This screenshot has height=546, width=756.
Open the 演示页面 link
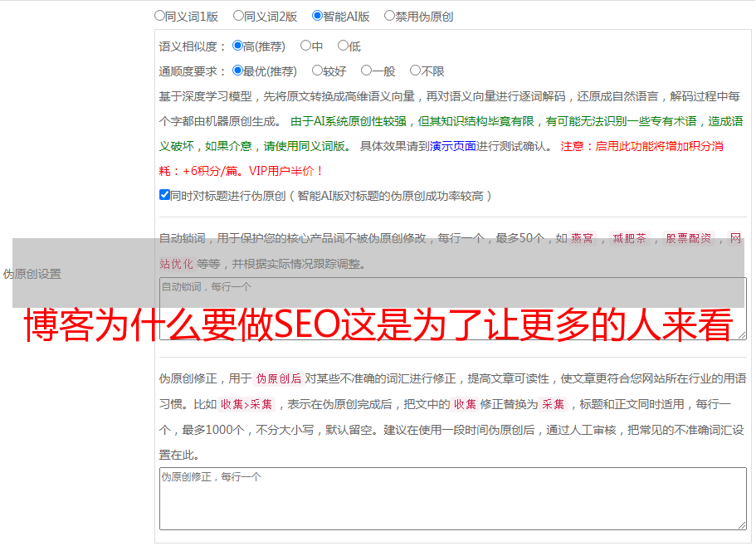pyautogui.click(x=452, y=146)
